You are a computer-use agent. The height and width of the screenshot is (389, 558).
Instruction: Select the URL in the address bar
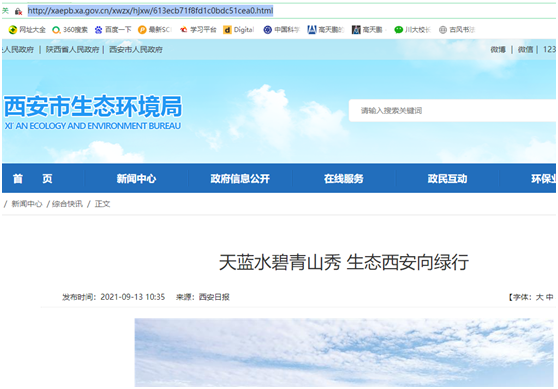(151, 11)
